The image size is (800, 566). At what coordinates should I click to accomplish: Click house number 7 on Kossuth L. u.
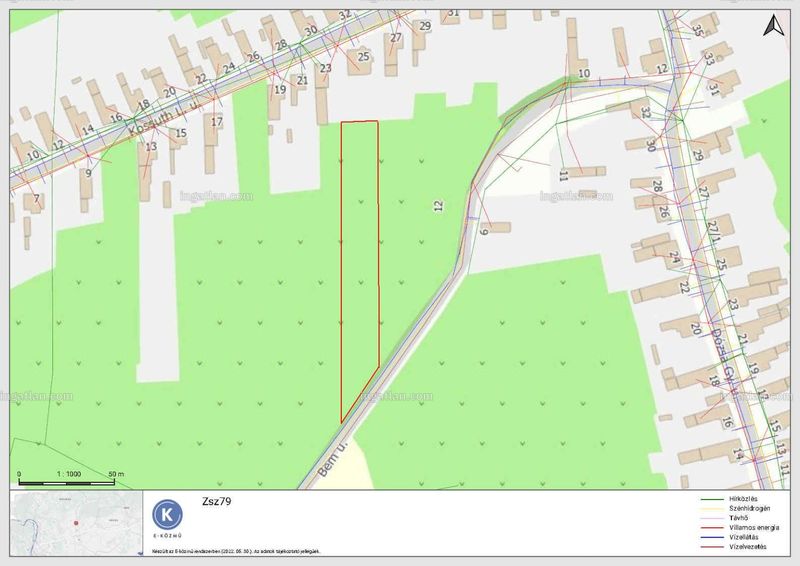pyautogui.click(x=36, y=198)
